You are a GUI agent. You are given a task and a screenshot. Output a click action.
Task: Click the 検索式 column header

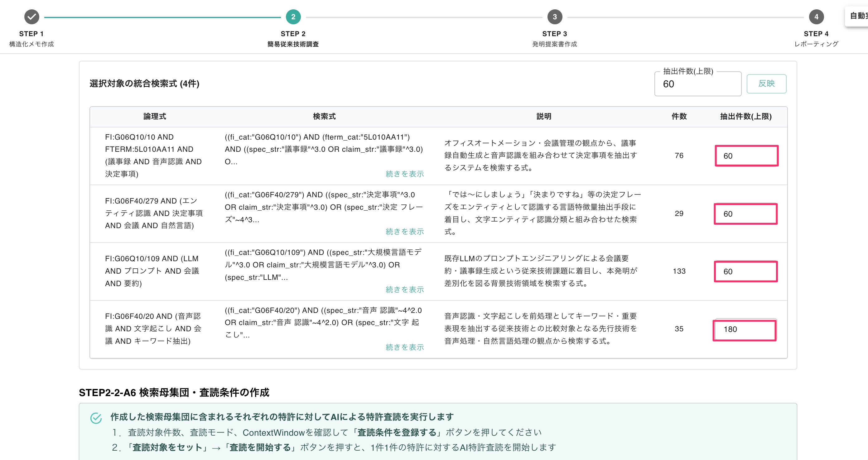324,117
